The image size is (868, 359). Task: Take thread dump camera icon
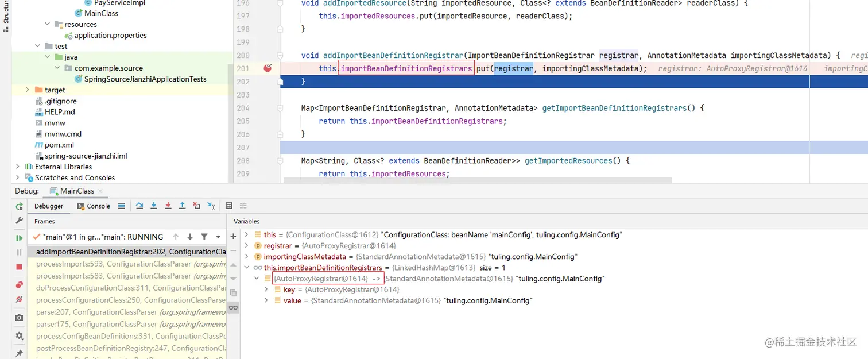coord(20,318)
